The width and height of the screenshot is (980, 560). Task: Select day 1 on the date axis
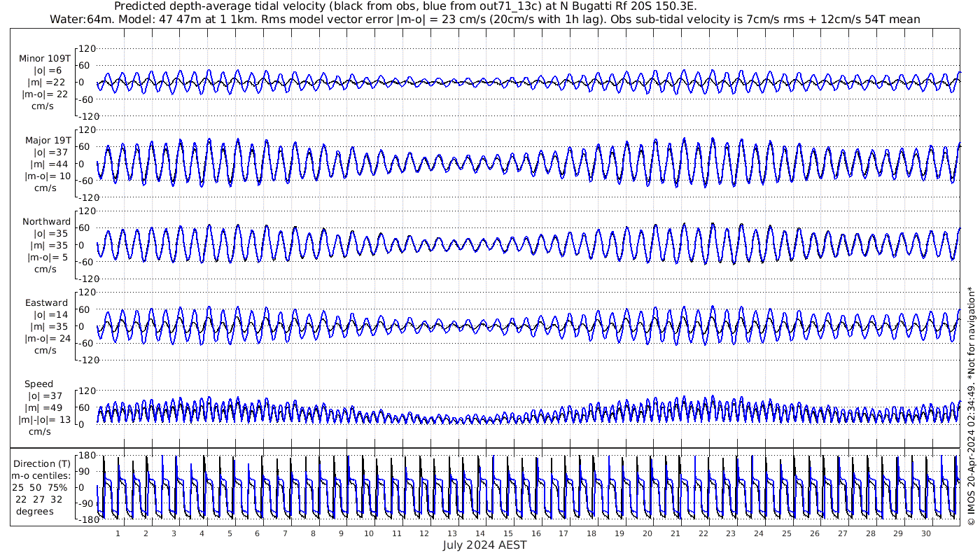118,533
